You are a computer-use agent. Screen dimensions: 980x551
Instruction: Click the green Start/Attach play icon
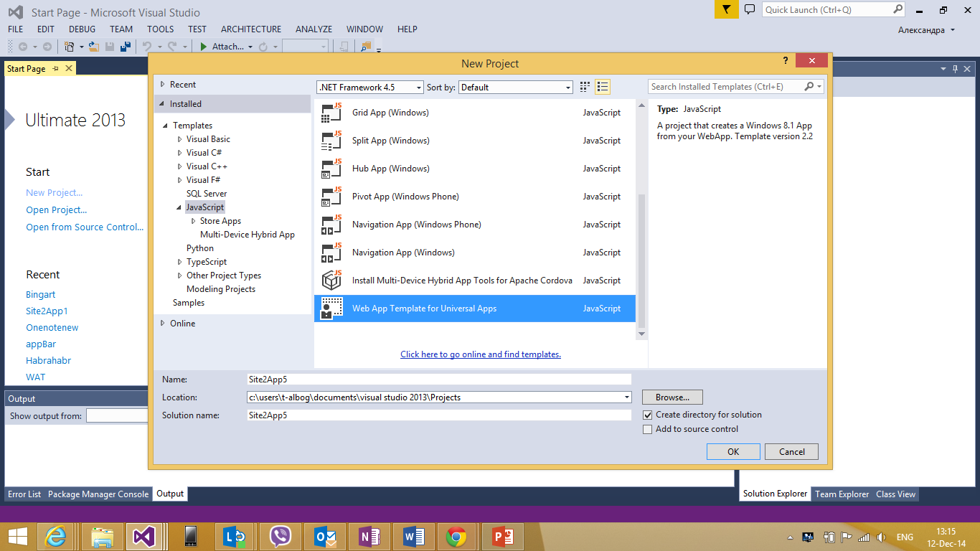[x=204, y=47]
